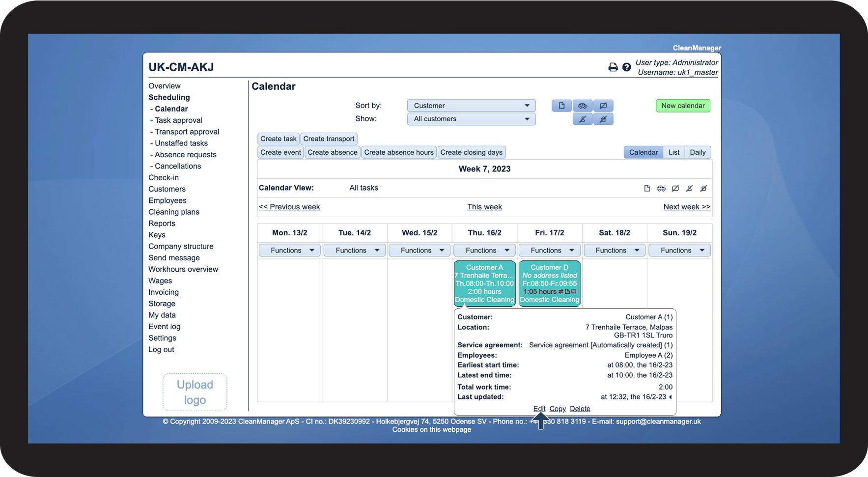Click the document icon in the Calendar View row

click(647, 188)
